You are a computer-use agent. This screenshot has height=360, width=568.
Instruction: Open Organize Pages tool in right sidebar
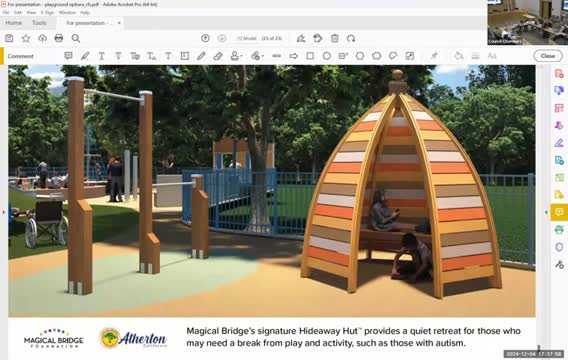559,108
